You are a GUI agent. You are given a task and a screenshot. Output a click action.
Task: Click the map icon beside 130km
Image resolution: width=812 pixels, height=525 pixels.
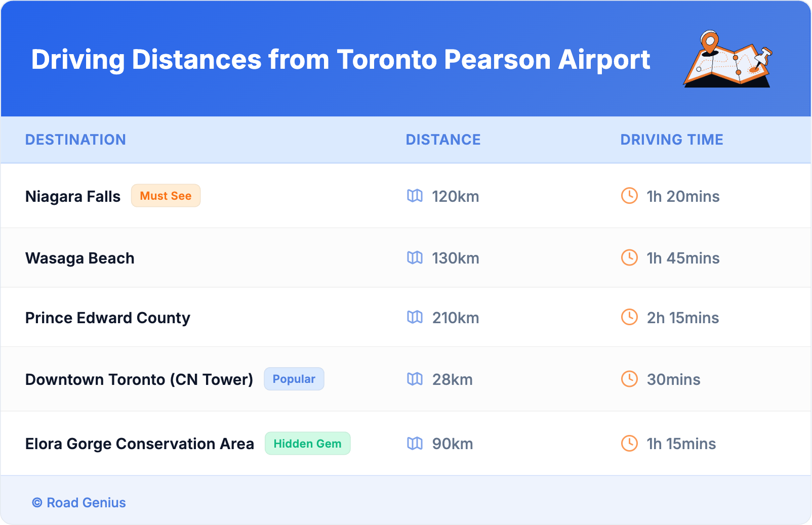[415, 258]
